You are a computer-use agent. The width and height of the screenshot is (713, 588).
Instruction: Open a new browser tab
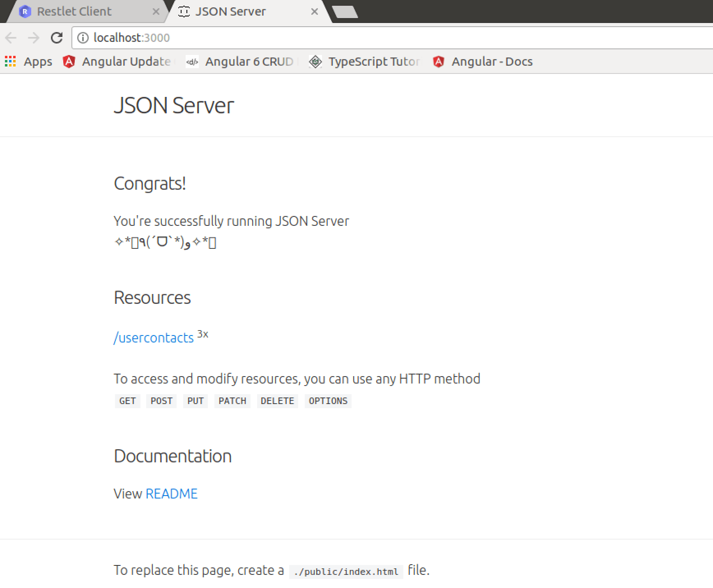[345, 11]
